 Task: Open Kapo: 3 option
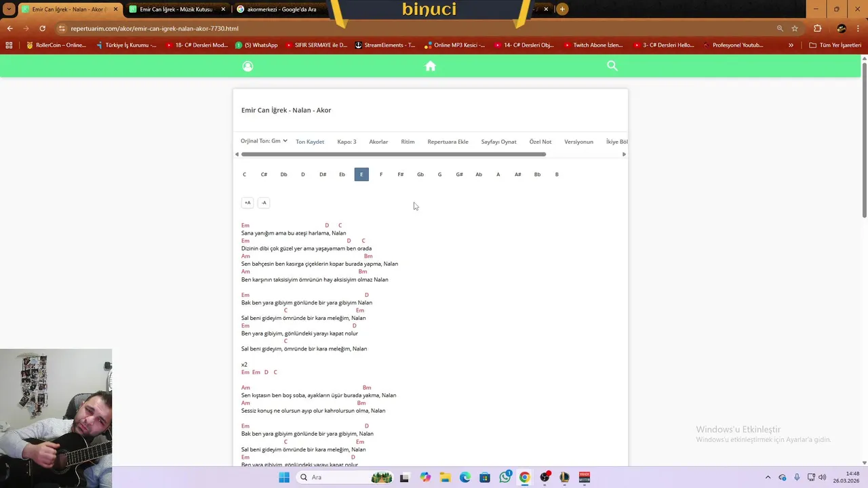coord(347,142)
